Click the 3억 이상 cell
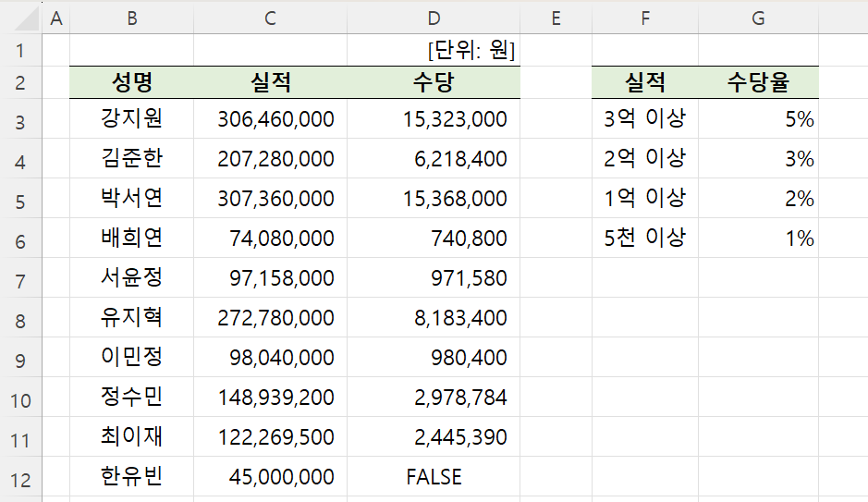868x502 pixels. pyautogui.click(x=645, y=118)
